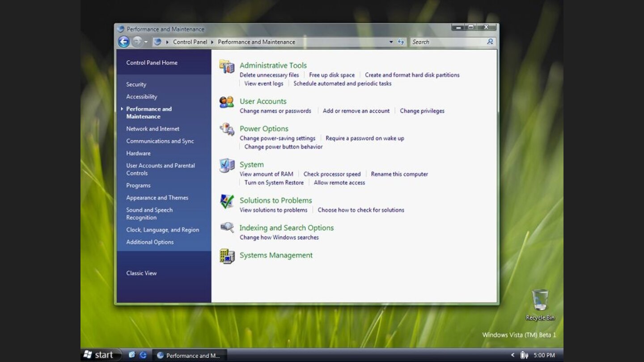Click the search magnifier in the search box
Viewport: 644px width, 362px height.
pos(490,42)
